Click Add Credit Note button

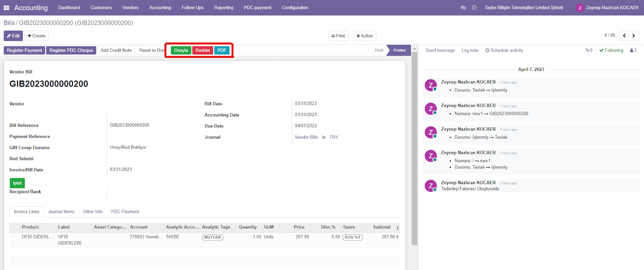pos(116,50)
